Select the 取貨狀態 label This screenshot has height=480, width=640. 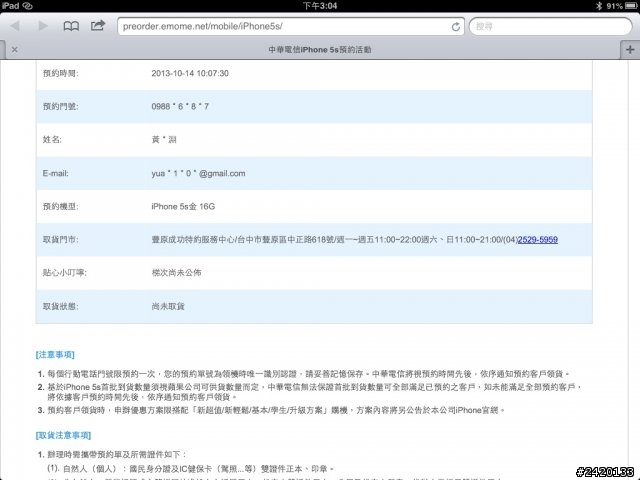click(x=60, y=306)
